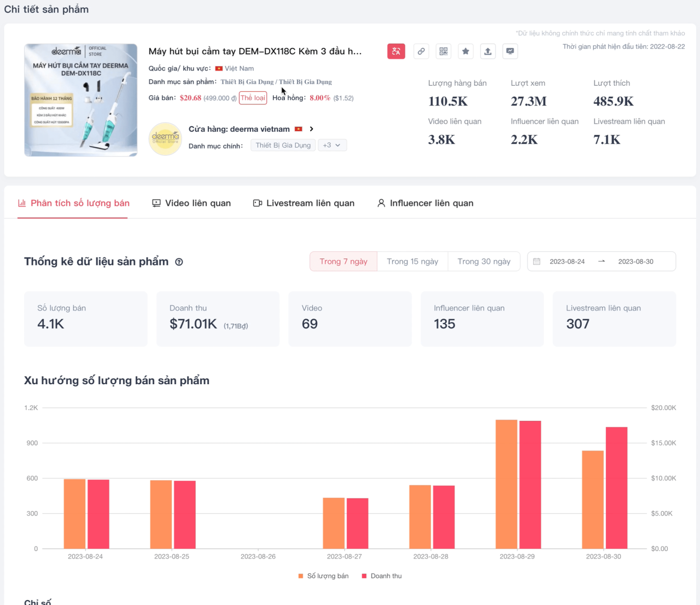The height and width of the screenshot is (605, 700).
Task: Toggle Doanh thu legend color swatch
Action: pyautogui.click(x=364, y=576)
